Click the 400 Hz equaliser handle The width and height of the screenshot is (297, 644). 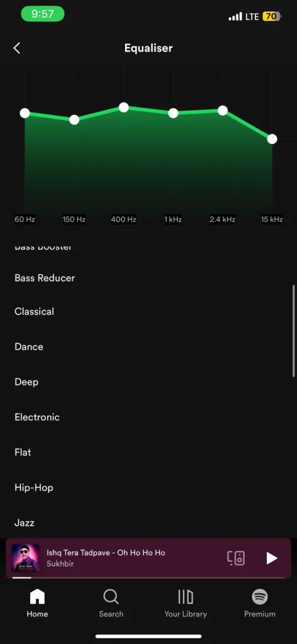[x=124, y=107]
